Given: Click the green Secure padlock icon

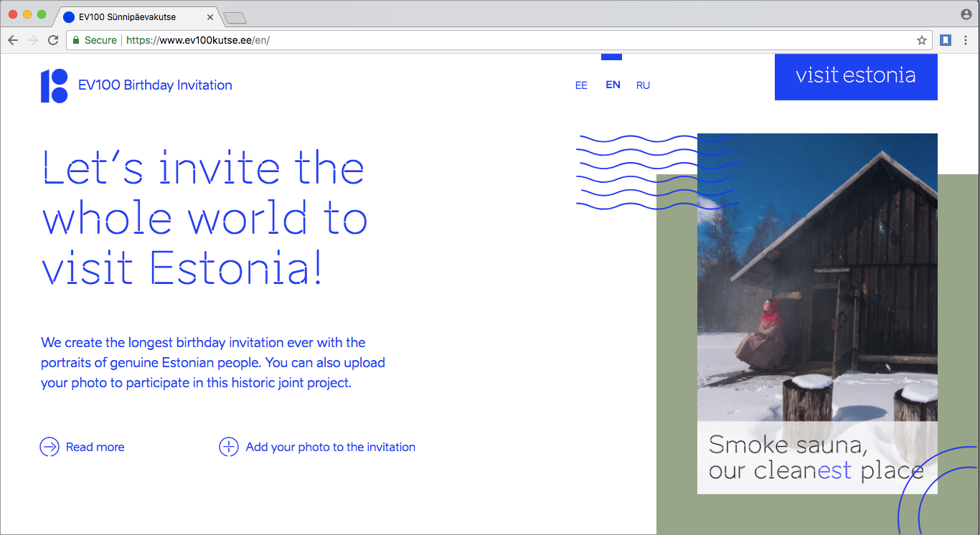Looking at the screenshot, I should (75, 40).
